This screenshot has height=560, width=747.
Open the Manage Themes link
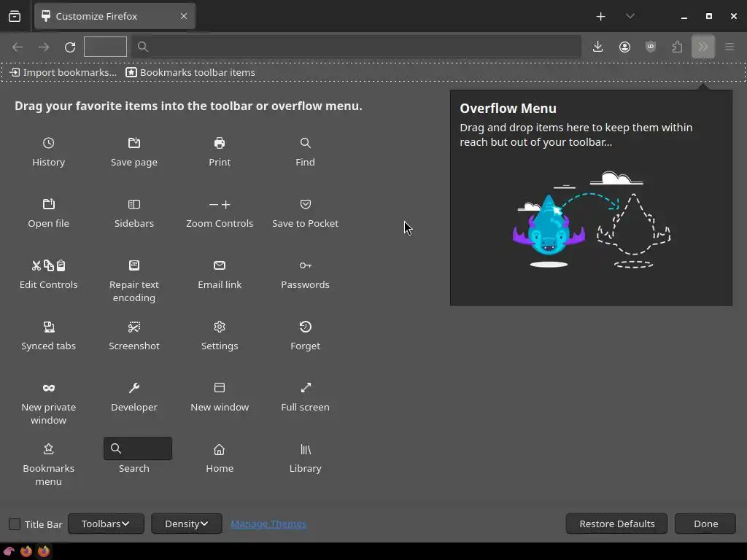tap(268, 524)
